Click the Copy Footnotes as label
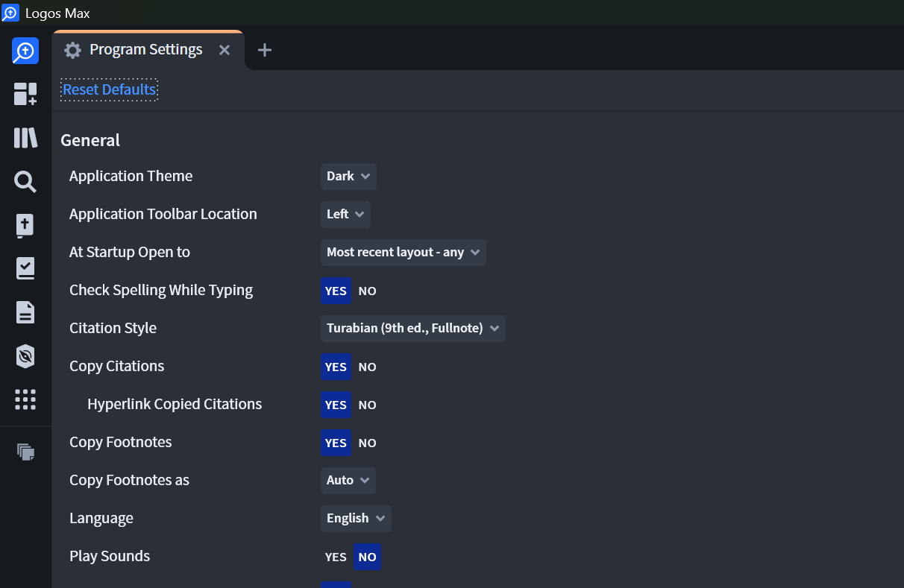This screenshot has height=588, width=904. click(x=129, y=480)
